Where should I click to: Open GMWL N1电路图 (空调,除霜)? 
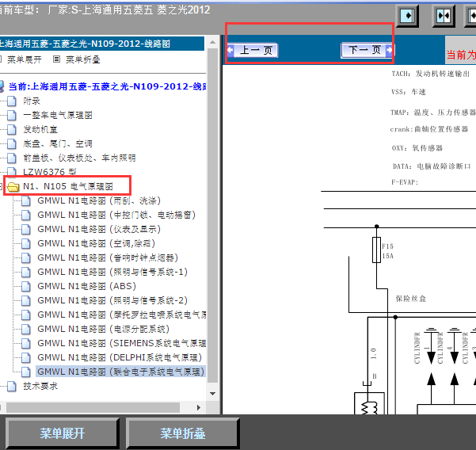97,243
